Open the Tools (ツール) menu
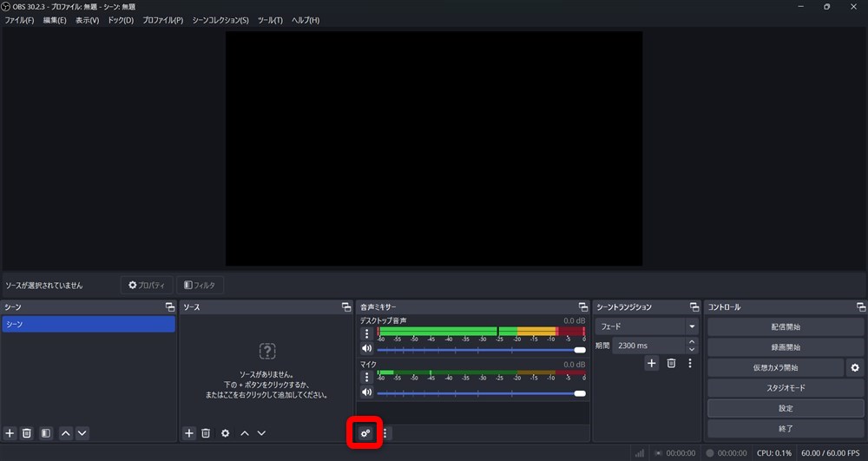Image resolution: width=868 pixels, height=461 pixels. pos(270,20)
